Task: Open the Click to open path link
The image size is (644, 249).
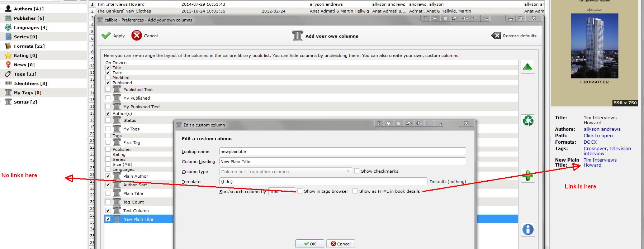Action: point(598,136)
